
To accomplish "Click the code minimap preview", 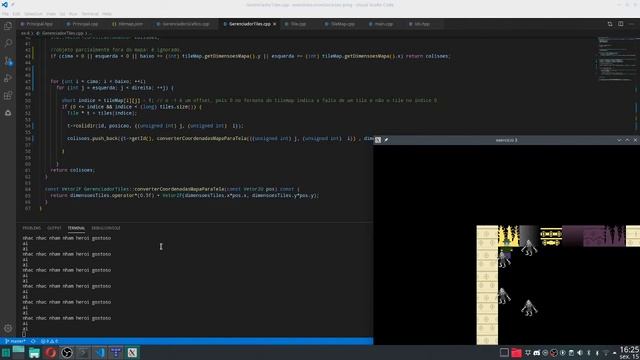I will click(616, 59).
